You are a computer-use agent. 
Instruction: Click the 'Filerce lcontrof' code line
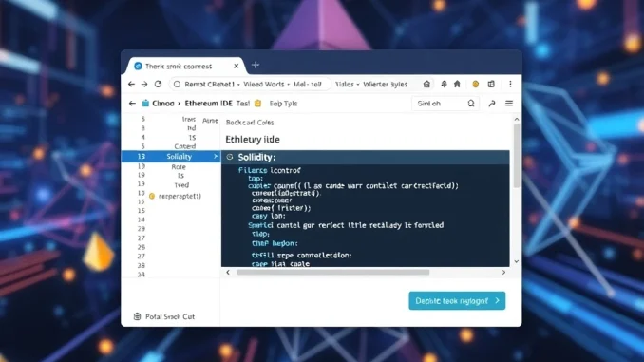(x=270, y=170)
